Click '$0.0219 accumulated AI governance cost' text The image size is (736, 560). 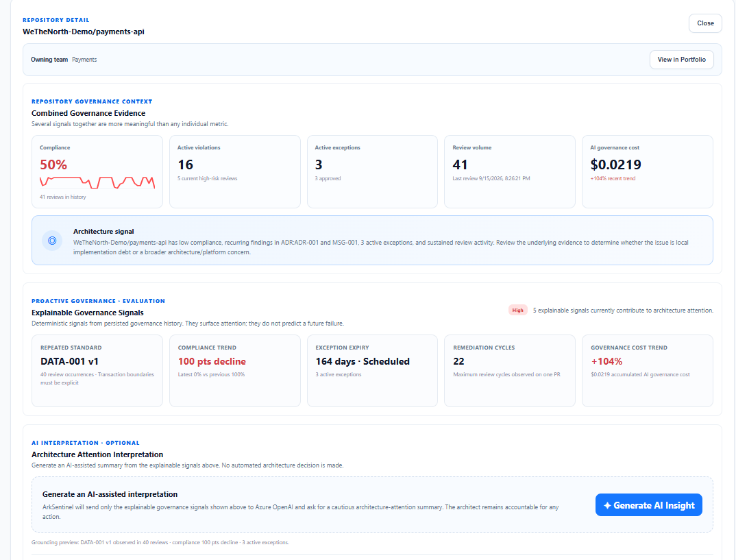tap(640, 374)
